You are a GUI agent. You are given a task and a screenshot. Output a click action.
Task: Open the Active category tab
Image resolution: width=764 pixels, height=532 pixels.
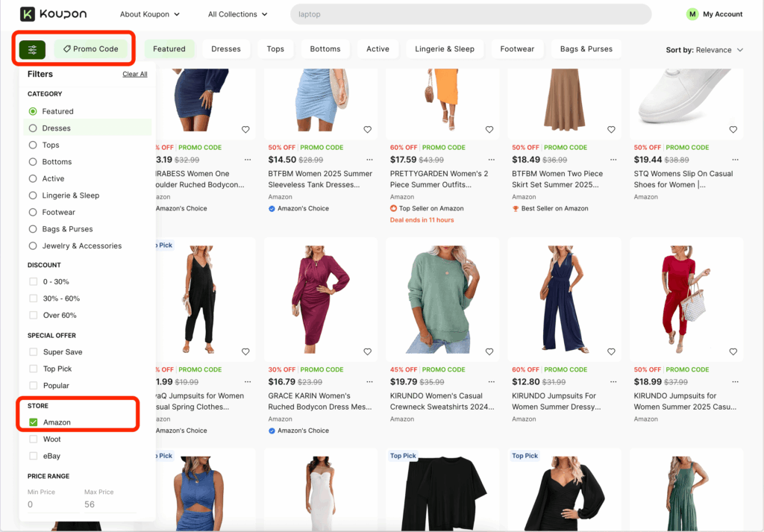pyautogui.click(x=378, y=48)
